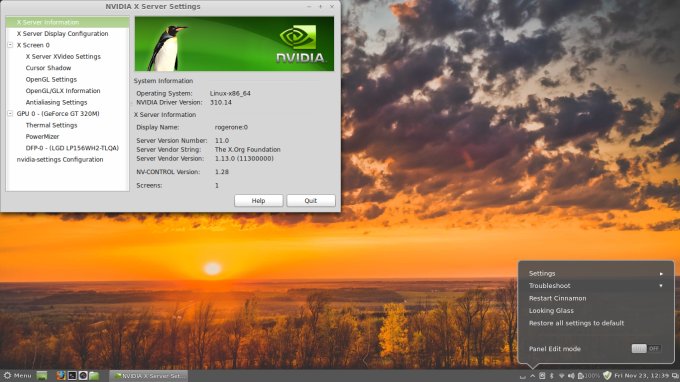Screen dimensions: 680x382
Task: Click the volume speaker tray icon
Action: 571,375
